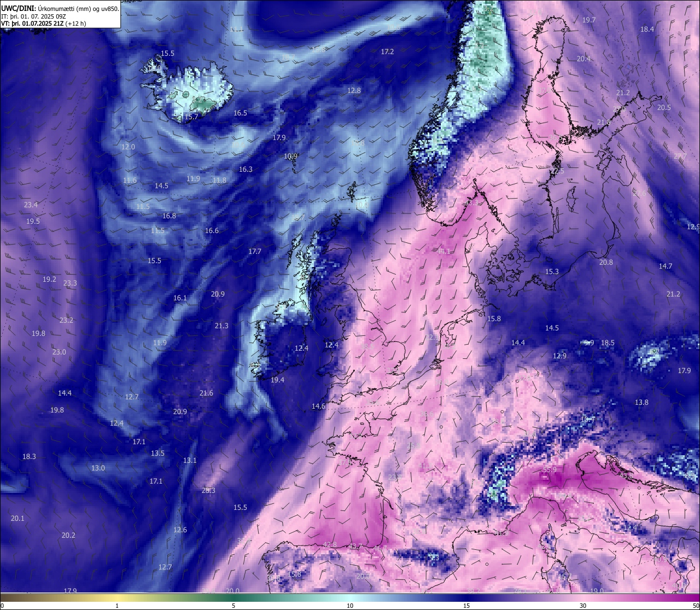This screenshot has height=610, width=700.
Task: Click the UWC/DINI title line
Action: tap(60, 8)
